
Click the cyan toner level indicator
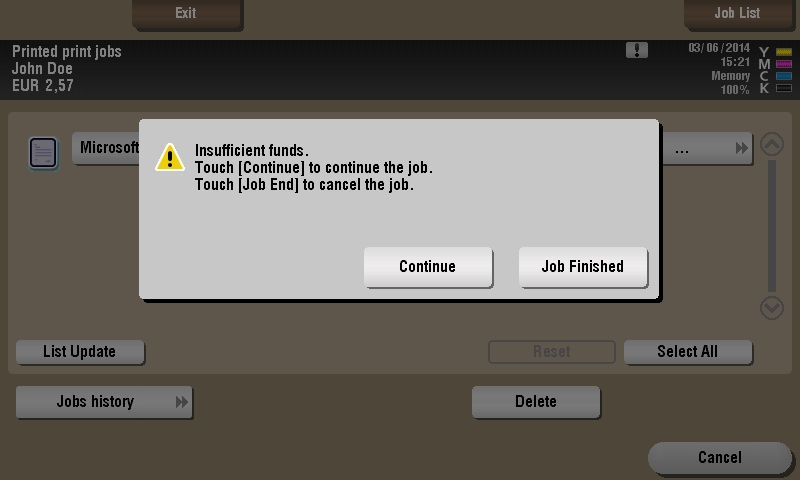click(784, 76)
